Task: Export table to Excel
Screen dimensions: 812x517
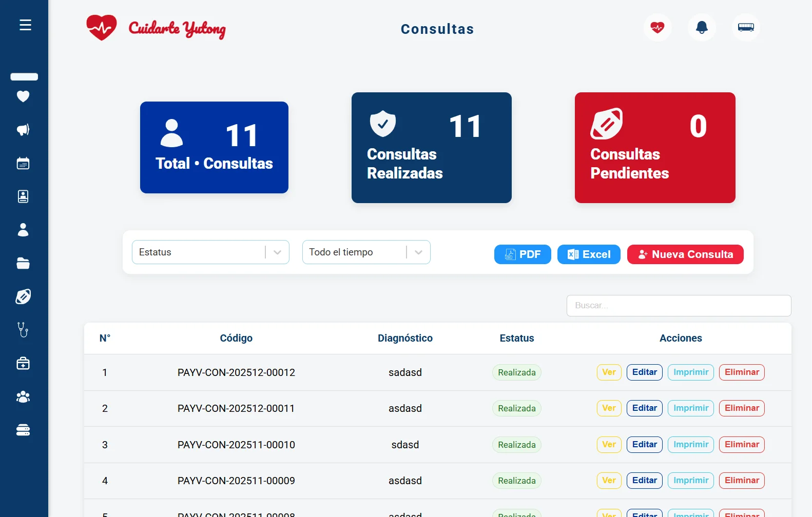Action: point(589,254)
